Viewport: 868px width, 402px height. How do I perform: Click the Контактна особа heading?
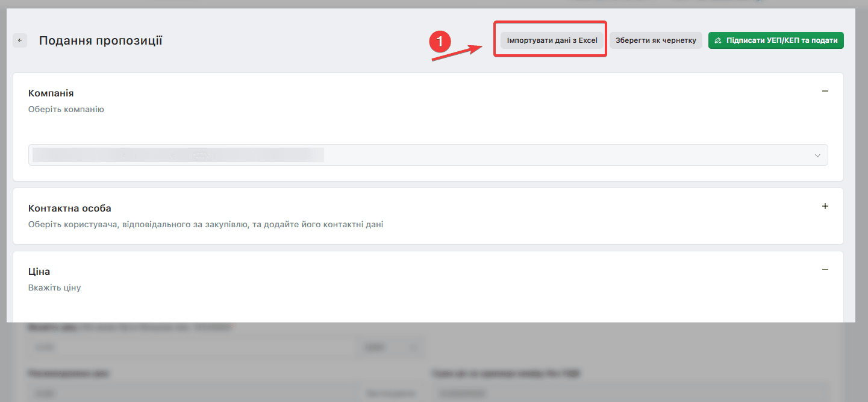click(x=70, y=208)
